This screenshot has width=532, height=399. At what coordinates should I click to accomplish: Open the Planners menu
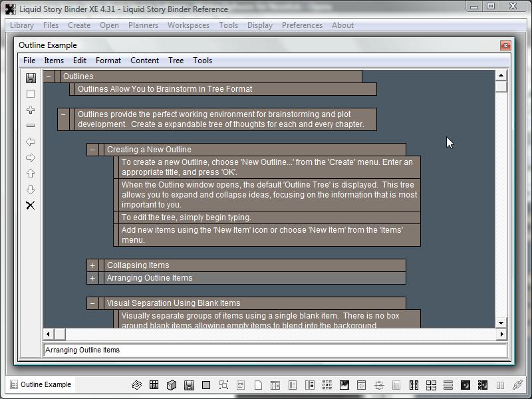pyautogui.click(x=143, y=25)
